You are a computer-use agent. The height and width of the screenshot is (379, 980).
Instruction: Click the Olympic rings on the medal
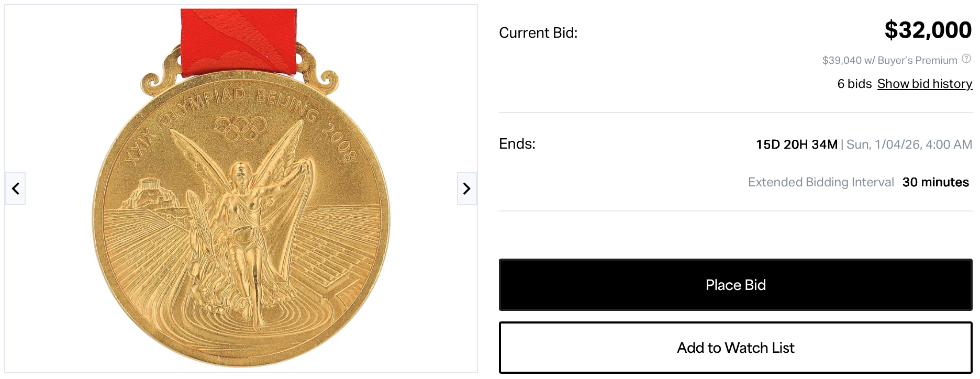(241, 127)
